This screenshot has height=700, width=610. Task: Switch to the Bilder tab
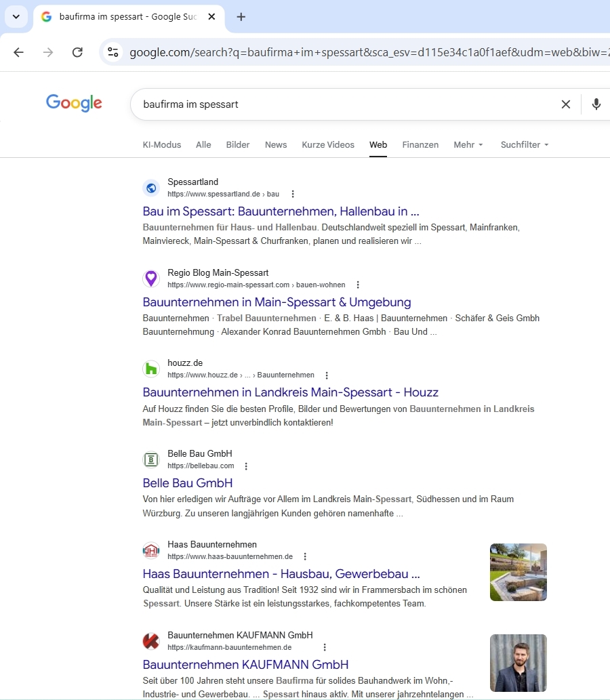coord(238,145)
